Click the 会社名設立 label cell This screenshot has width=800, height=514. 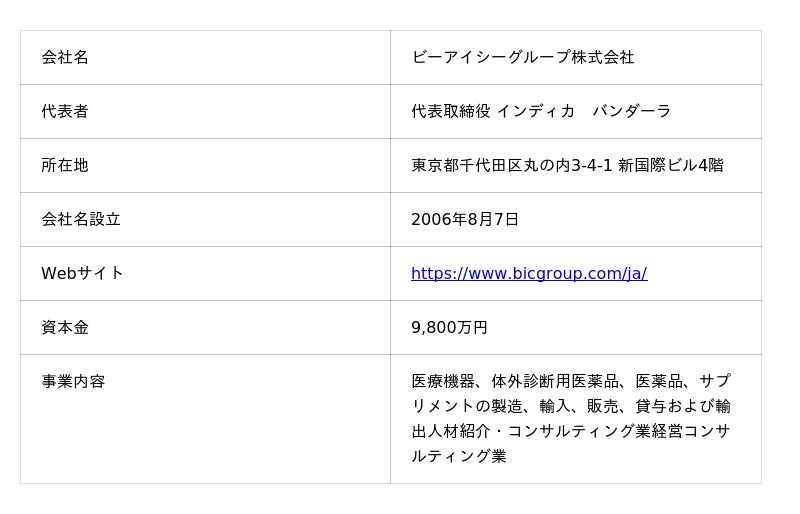coord(81,220)
